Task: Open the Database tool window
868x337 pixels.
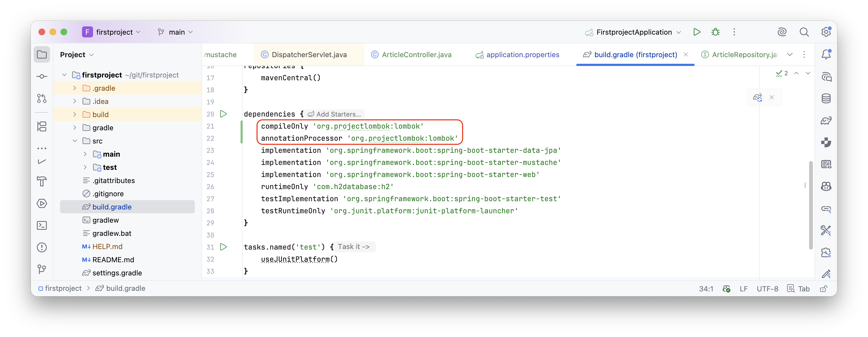Action: pyautogui.click(x=826, y=98)
